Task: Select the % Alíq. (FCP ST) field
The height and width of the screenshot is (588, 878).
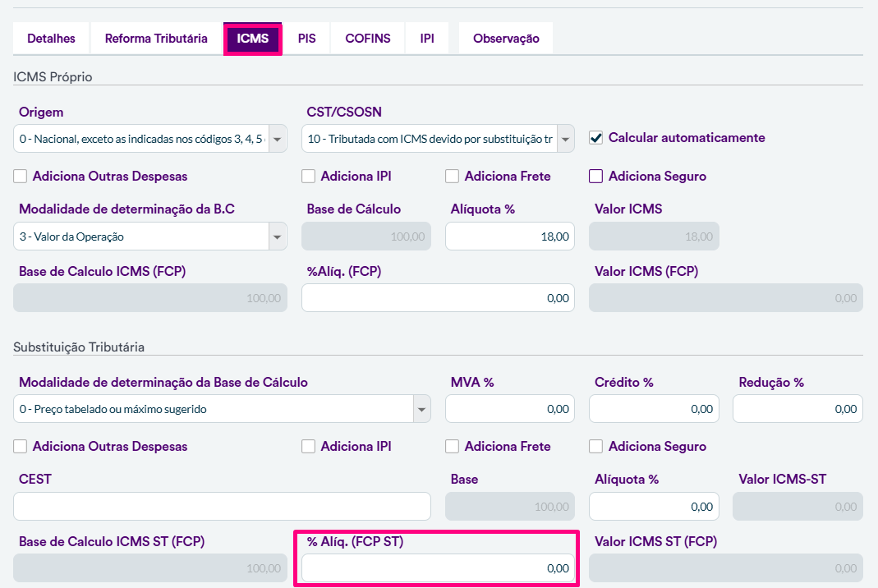Action: [x=437, y=568]
